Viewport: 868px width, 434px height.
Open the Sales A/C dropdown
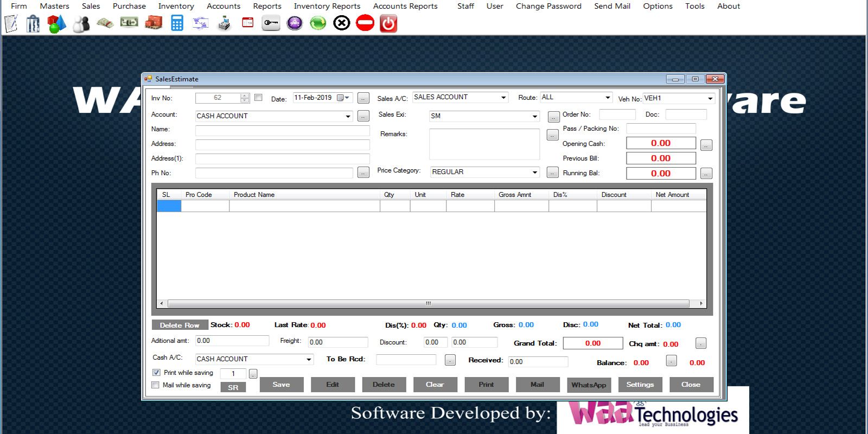(x=503, y=98)
